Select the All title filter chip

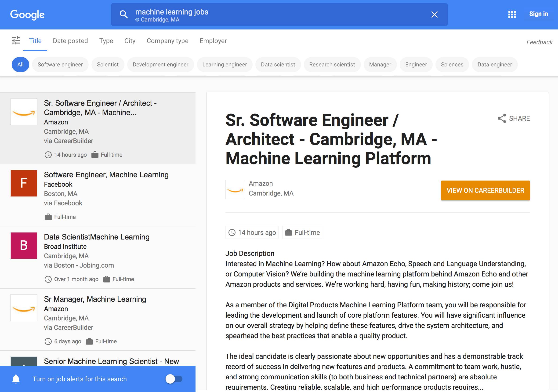click(20, 65)
